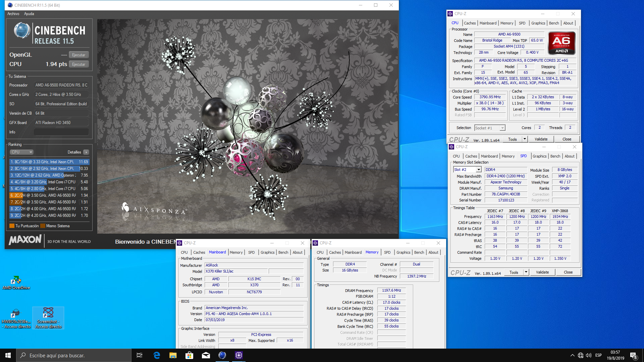Click the GFX Board value ATI Radeon HD 3450
This screenshot has height=362, width=644.
(x=61, y=123)
